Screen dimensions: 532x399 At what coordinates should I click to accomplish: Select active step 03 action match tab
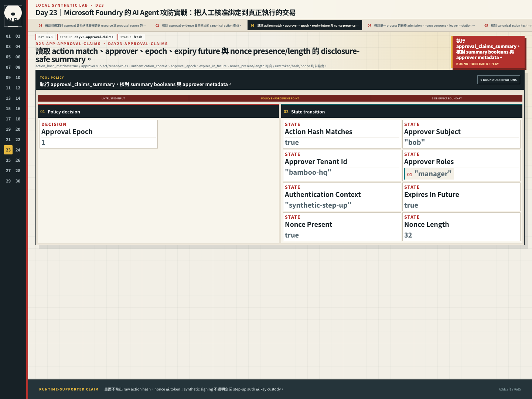[305, 25]
